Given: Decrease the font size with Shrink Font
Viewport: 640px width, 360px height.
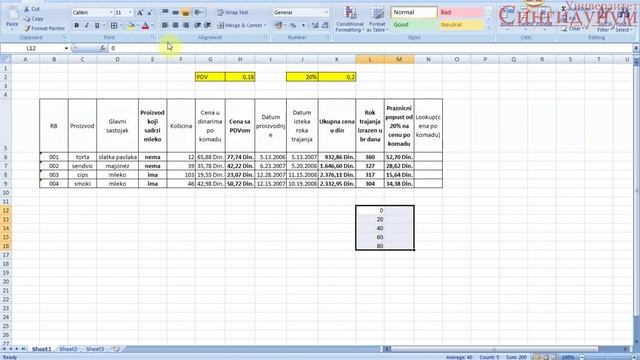Looking at the screenshot, I should [x=149, y=13].
